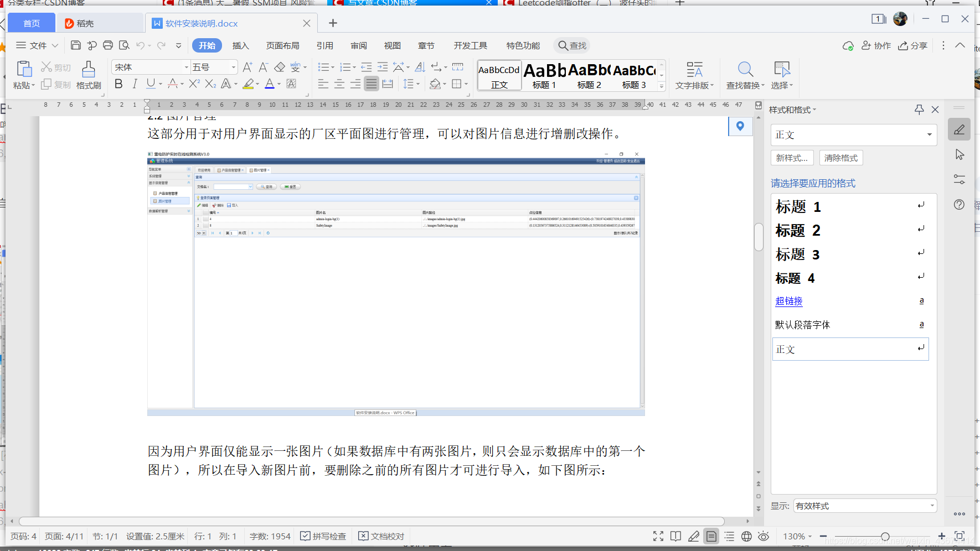Screen dimensions: 980x551
Task: Click the 查找 search box in ribbon
Action: click(572, 45)
